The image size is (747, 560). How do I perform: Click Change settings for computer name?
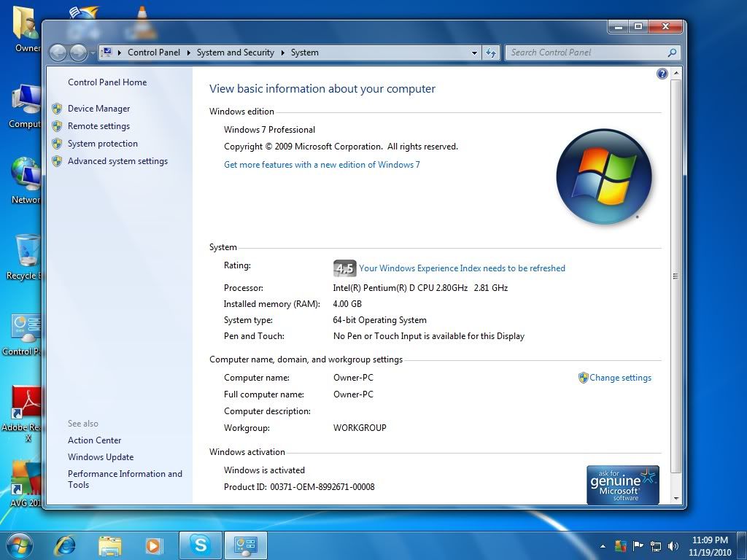[620, 378]
